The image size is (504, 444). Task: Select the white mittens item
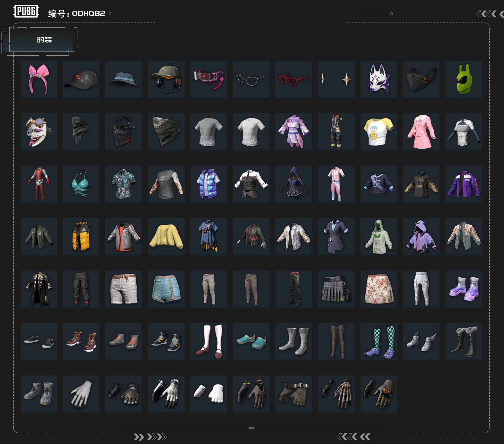point(209,394)
